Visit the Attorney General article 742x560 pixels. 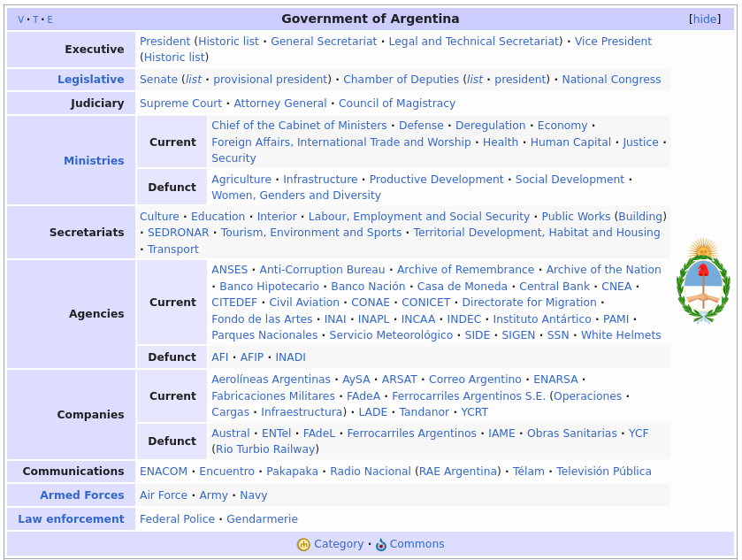[280, 104]
